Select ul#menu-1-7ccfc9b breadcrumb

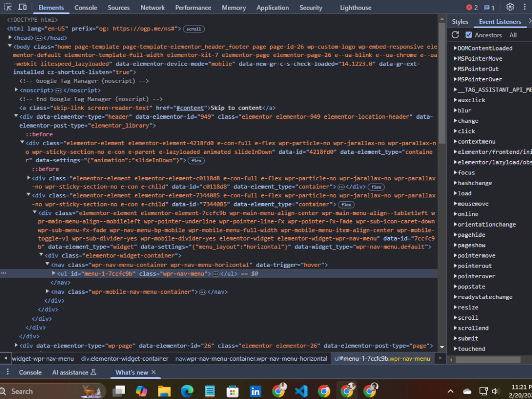pyautogui.click(x=383, y=358)
